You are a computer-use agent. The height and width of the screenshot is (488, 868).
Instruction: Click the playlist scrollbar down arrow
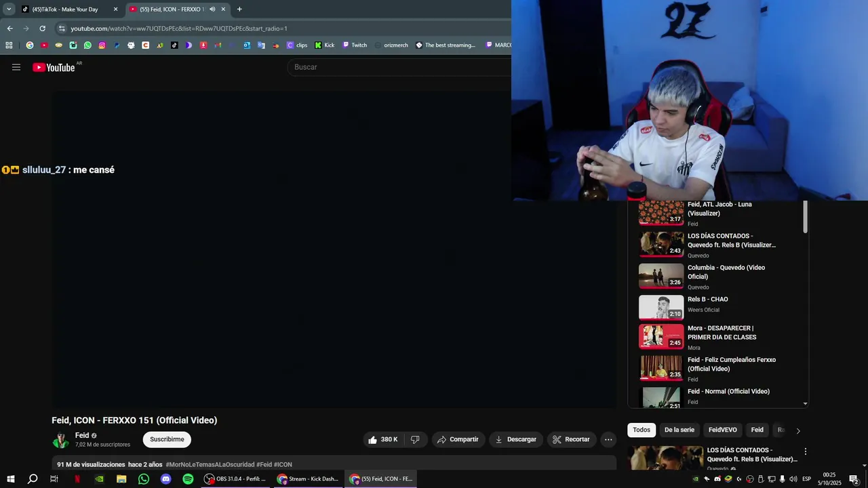805,403
